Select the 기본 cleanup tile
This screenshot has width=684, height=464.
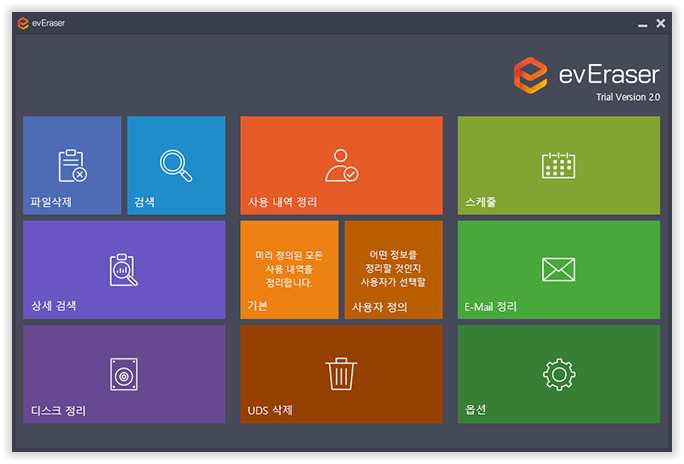tap(289, 270)
